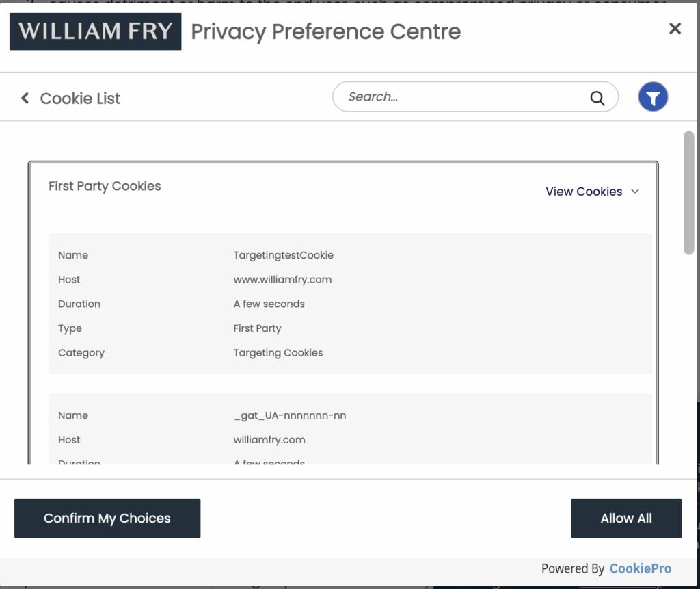The image size is (700, 589).
Task: Click the First Party type value
Action: 257,328
